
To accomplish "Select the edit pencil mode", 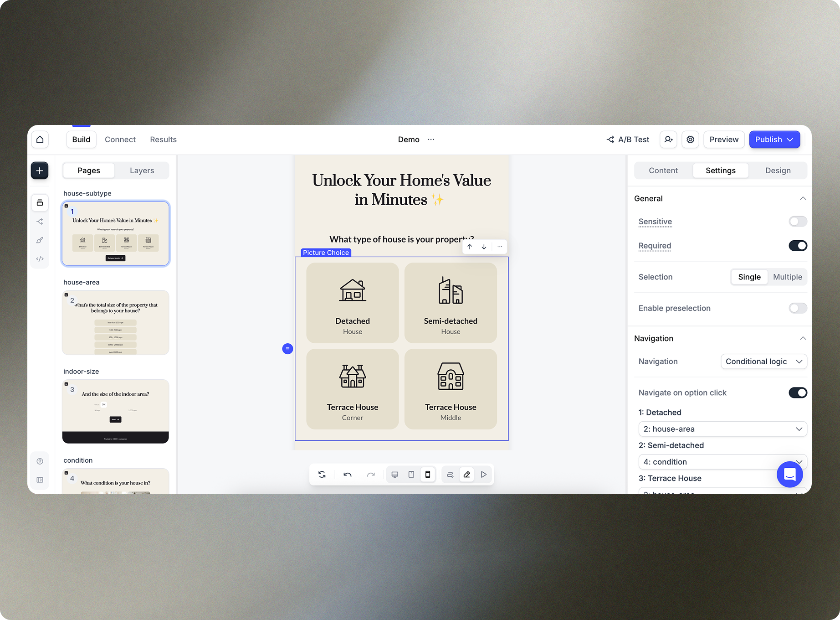I will [x=467, y=475].
